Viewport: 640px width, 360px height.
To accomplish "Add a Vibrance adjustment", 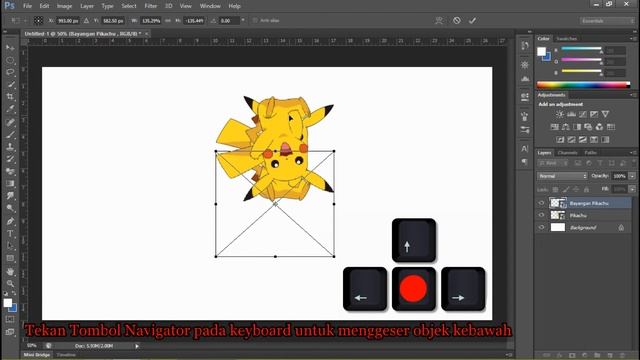I will pyautogui.click(x=605, y=114).
